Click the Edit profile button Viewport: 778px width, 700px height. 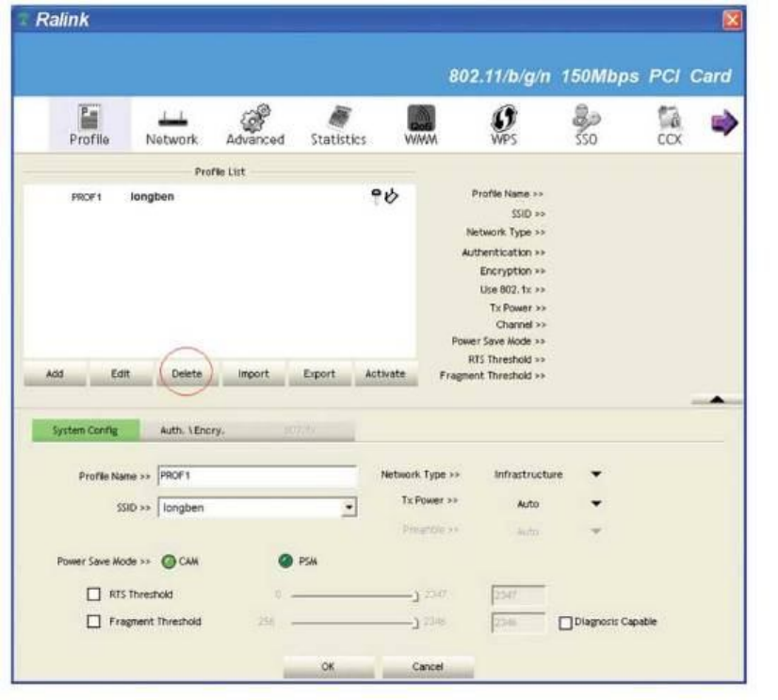pyautogui.click(x=121, y=374)
